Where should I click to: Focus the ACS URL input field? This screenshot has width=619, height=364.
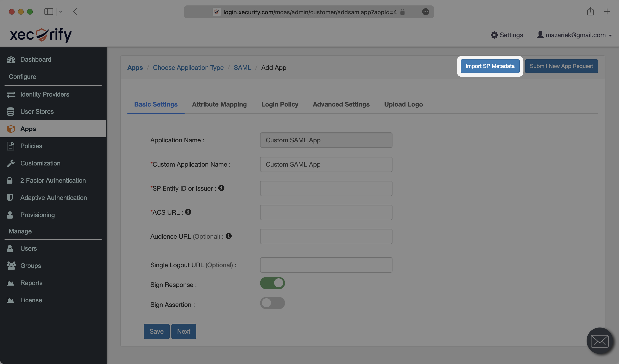326,212
